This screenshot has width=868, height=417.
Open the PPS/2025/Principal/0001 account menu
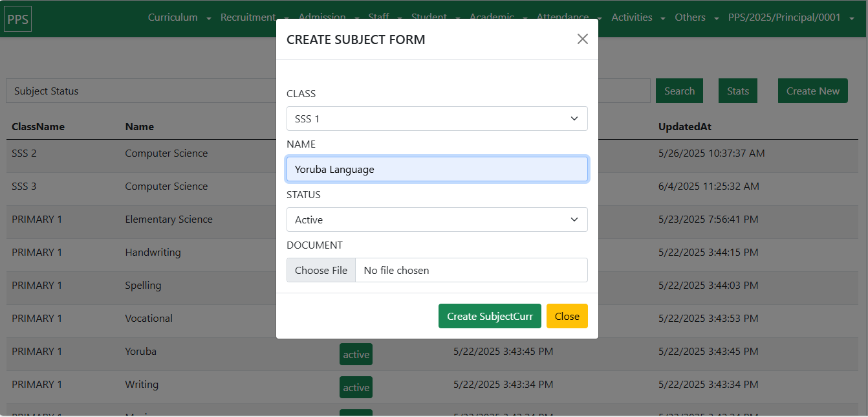[792, 17]
